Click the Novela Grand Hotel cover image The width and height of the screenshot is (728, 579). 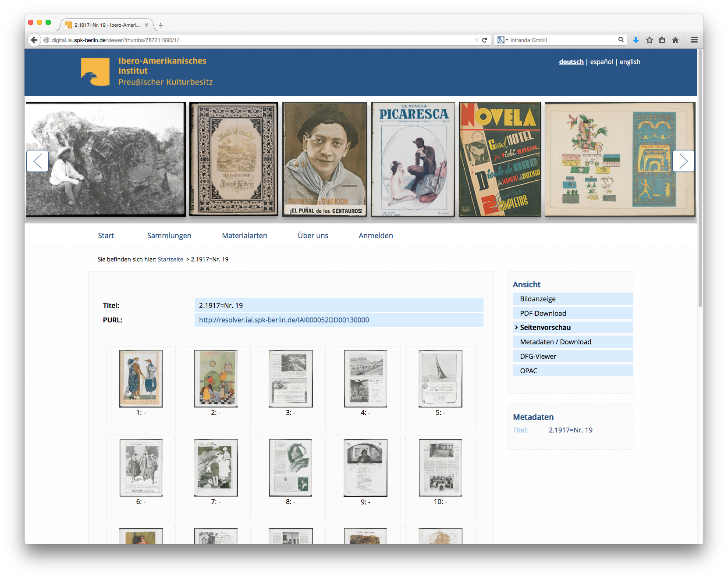[x=500, y=159]
